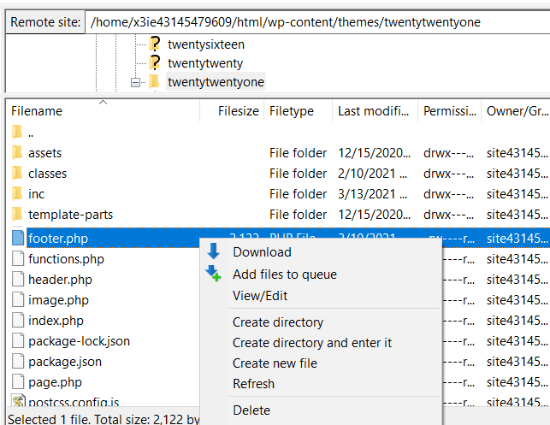Click the parent directory folder icon
Screen dimensions: 550x425
tap(17, 132)
